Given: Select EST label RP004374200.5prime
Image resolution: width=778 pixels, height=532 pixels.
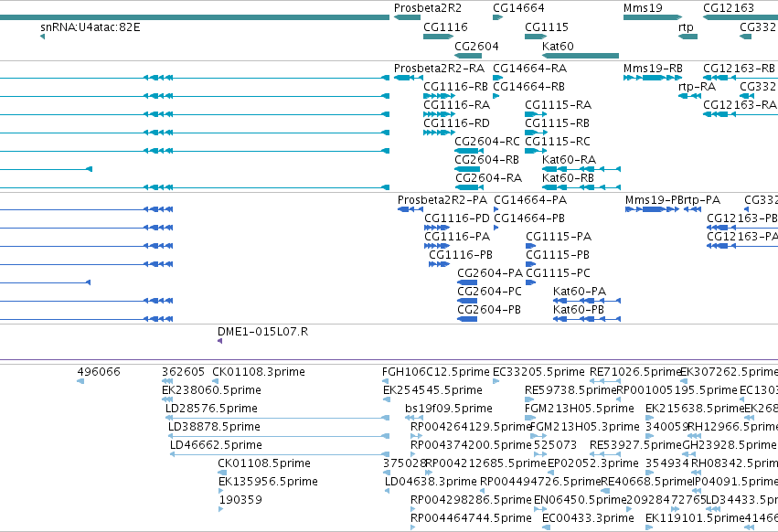Looking at the screenshot, I should click(471, 445).
